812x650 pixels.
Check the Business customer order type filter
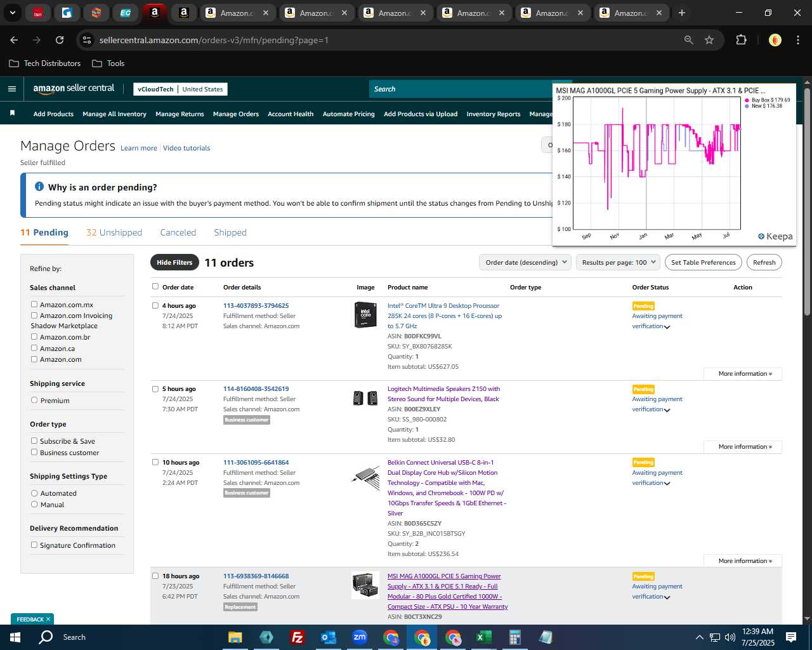click(x=34, y=452)
